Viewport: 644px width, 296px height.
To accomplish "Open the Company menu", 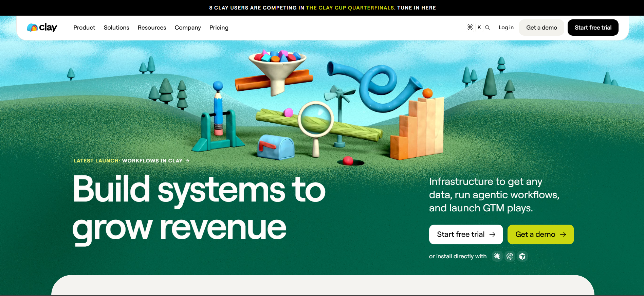I will coord(188,28).
